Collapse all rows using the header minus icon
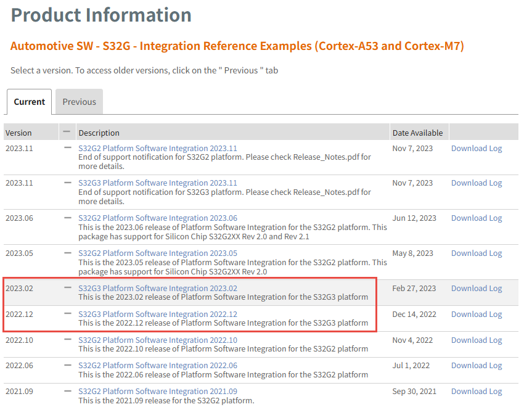 pyautogui.click(x=67, y=132)
